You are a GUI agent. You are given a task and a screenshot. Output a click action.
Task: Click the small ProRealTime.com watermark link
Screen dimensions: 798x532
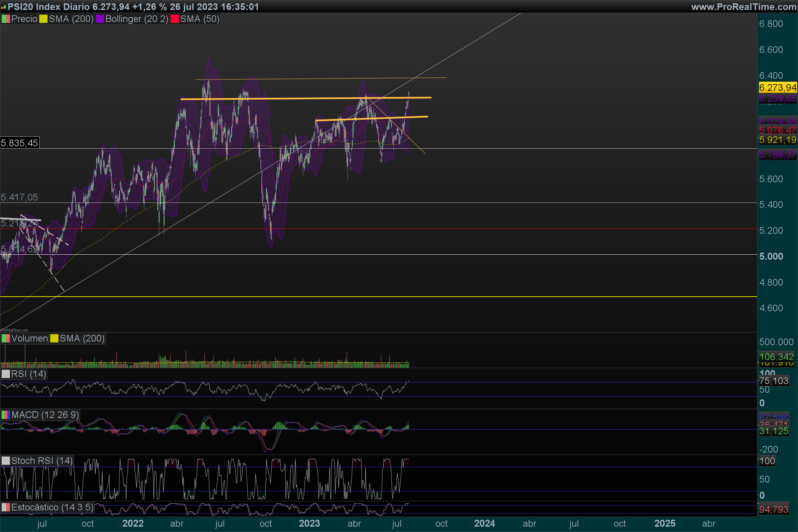tap(14, 330)
